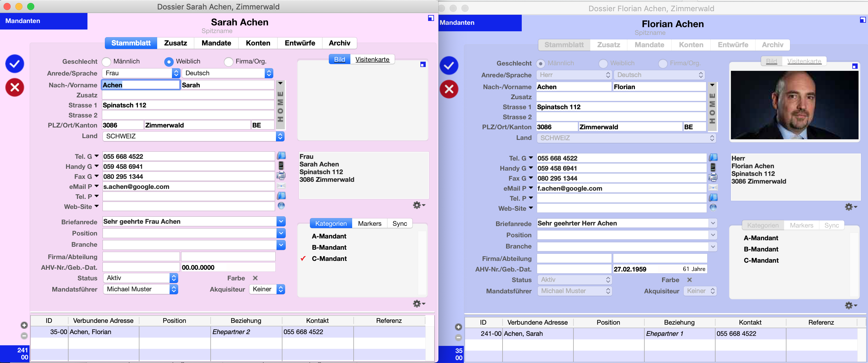Select Weiblich radio in Florian's dossier
This screenshot has height=363, width=868.
(603, 63)
